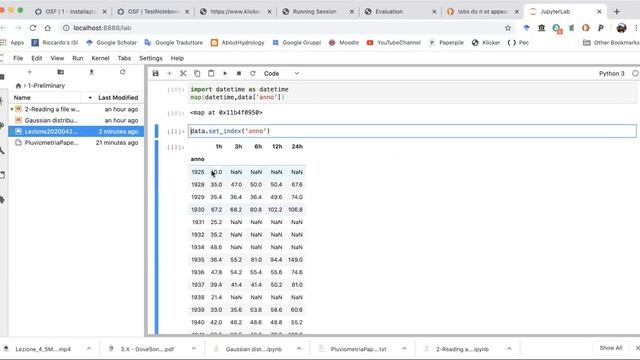The height and width of the screenshot is (360, 640).
Task: Open the Settings menu
Action: (151, 58)
